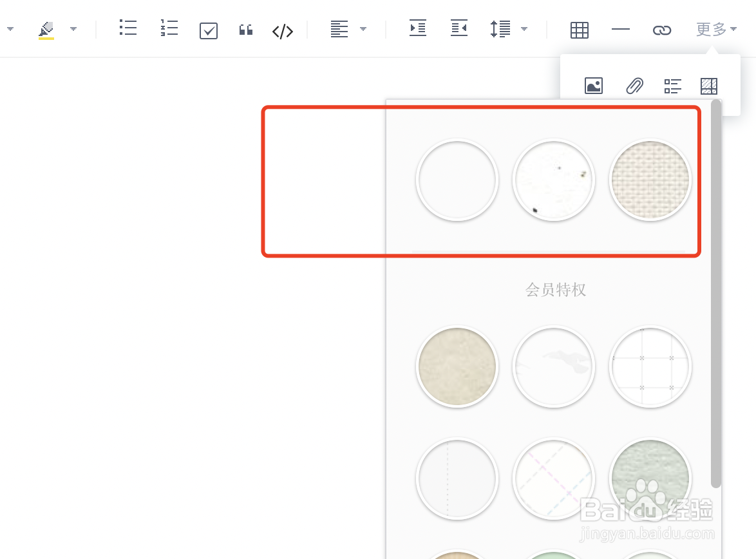Click the text alignment icon

[339, 29]
